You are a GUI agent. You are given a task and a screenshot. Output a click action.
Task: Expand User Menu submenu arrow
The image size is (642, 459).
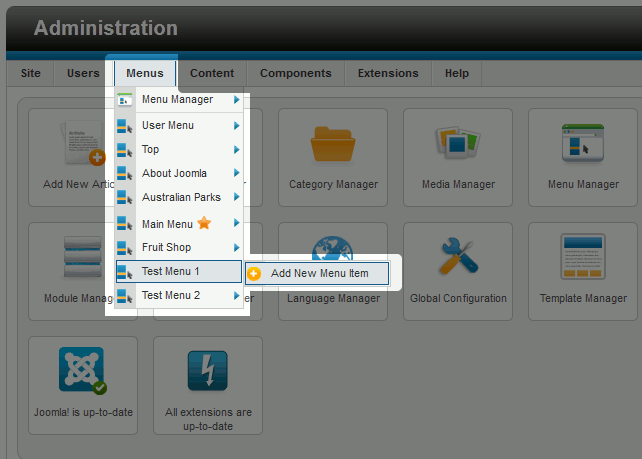tap(236, 126)
